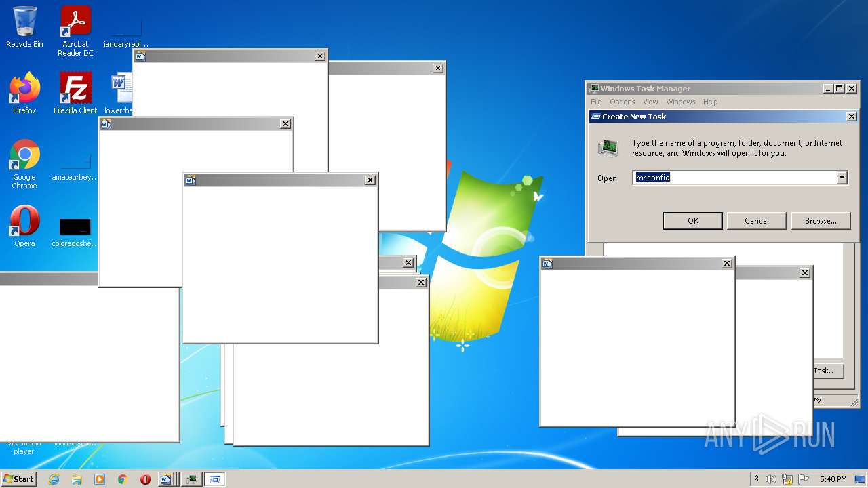Click Cancel in Create New Task
The image size is (868, 488).
pos(756,221)
